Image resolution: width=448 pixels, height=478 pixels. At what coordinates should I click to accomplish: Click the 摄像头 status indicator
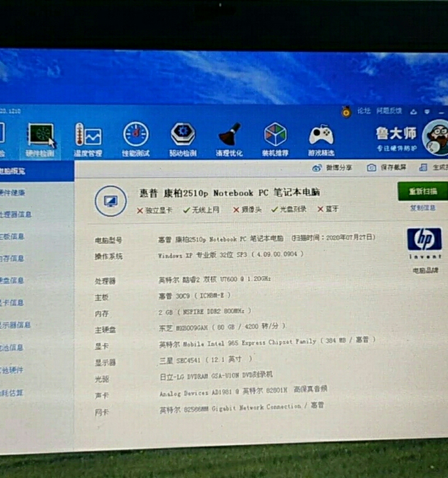click(247, 209)
